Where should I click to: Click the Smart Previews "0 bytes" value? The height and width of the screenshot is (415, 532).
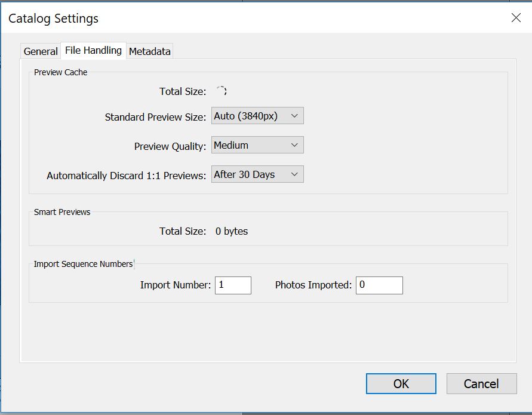coord(232,231)
